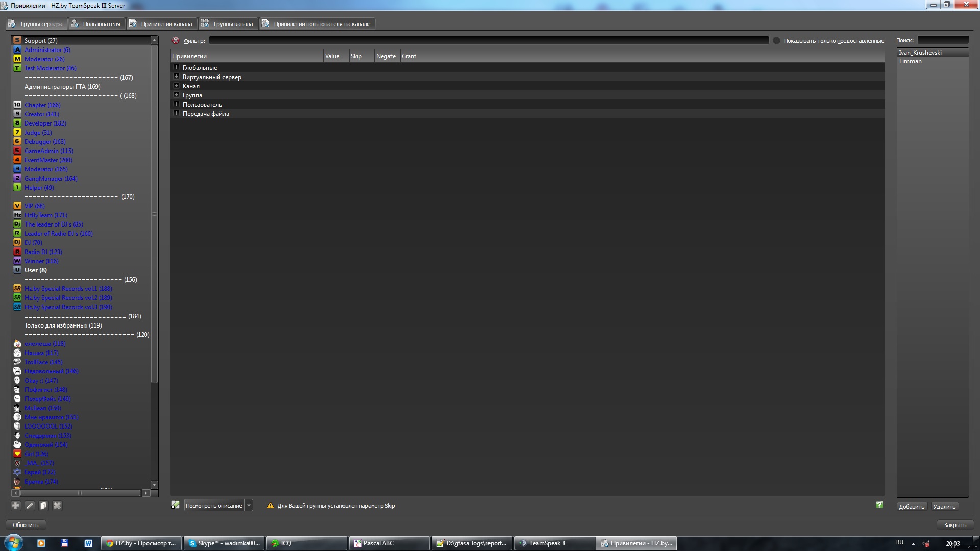Image resolution: width=980 pixels, height=551 pixels.
Task: Click the Удалить button
Action: click(944, 506)
